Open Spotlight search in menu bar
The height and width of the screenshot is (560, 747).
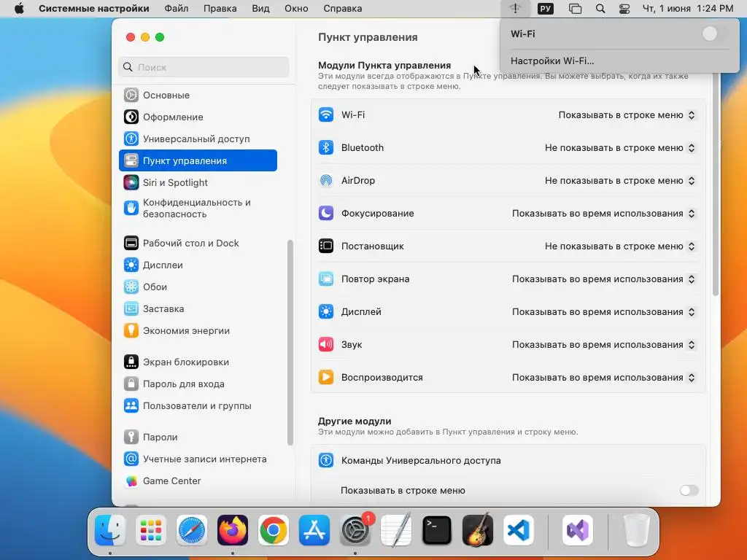point(600,9)
